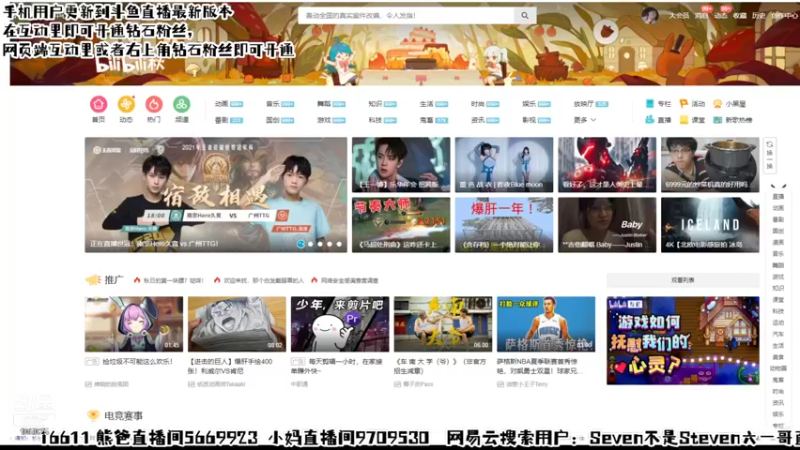Click 大会员 in the top bar
Image resolution: width=800 pixels, height=450 pixels.
[x=679, y=16]
